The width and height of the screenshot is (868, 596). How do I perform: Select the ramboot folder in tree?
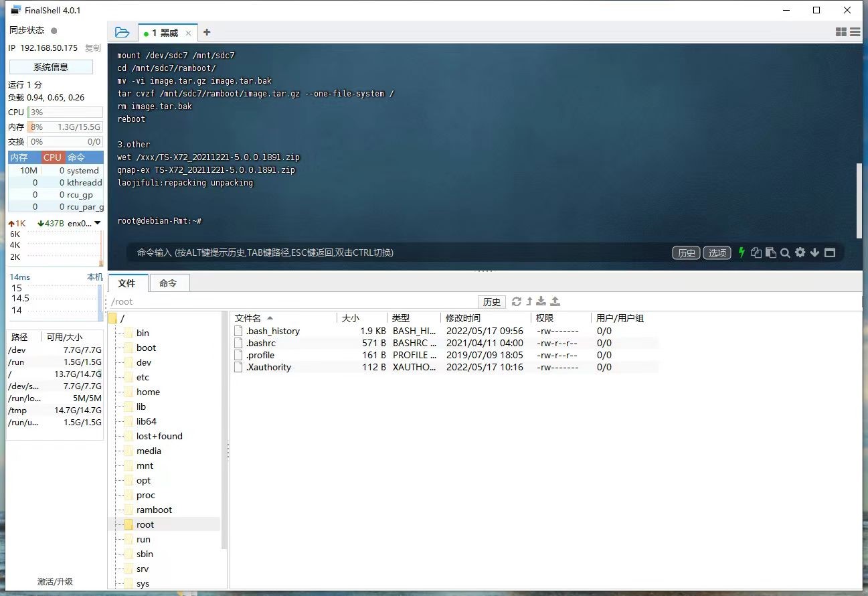[154, 510]
